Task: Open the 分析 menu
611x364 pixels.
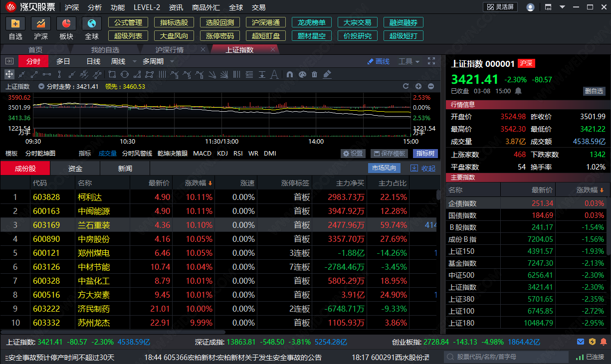Action: [94, 7]
